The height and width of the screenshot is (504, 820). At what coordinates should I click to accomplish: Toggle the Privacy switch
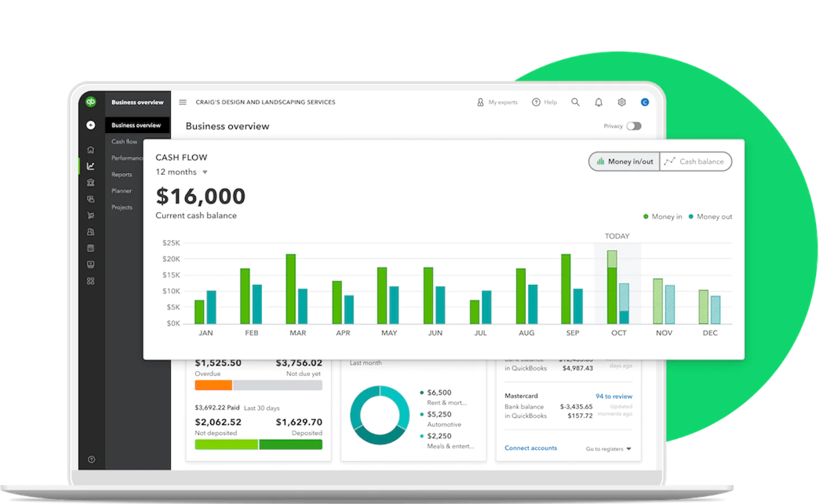tap(634, 126)
